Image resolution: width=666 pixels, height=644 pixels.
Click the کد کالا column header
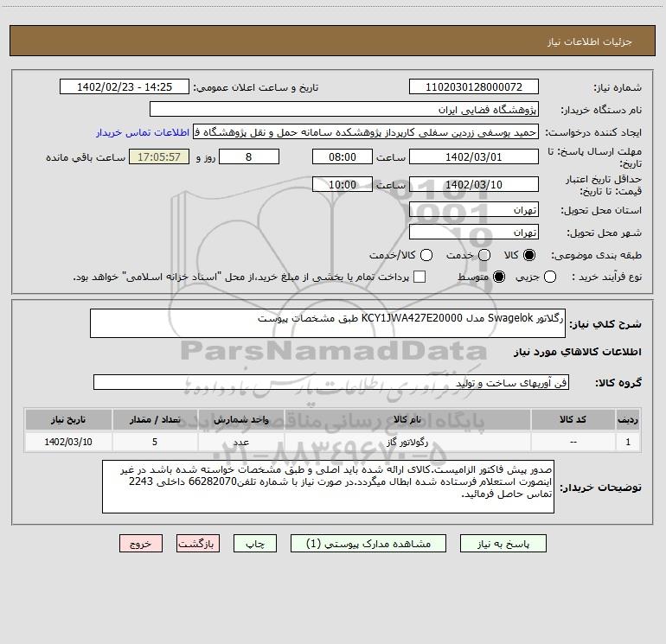coord(573,419)
